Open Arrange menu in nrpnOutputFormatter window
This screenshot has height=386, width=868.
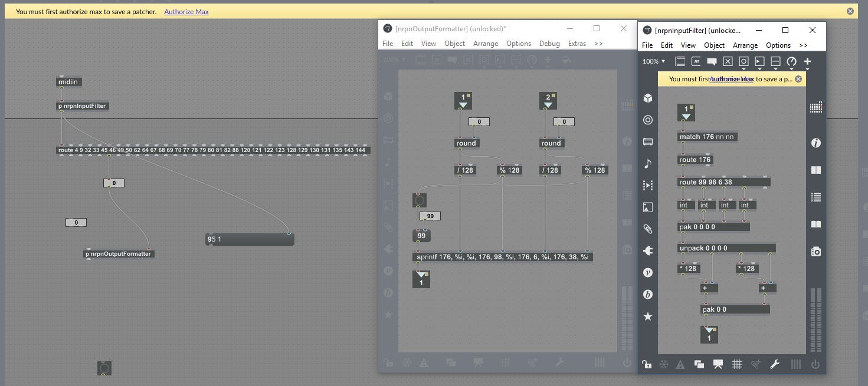pos(486,44)
